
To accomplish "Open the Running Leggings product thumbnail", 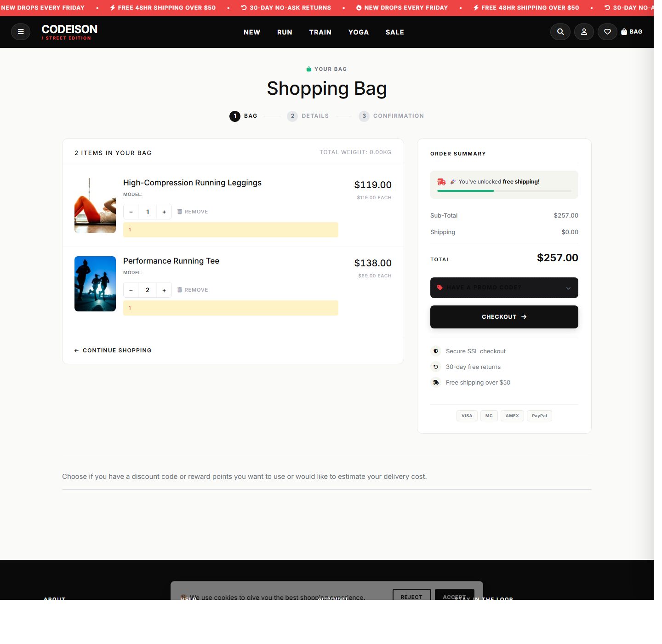I will click(x=95, y=206).
